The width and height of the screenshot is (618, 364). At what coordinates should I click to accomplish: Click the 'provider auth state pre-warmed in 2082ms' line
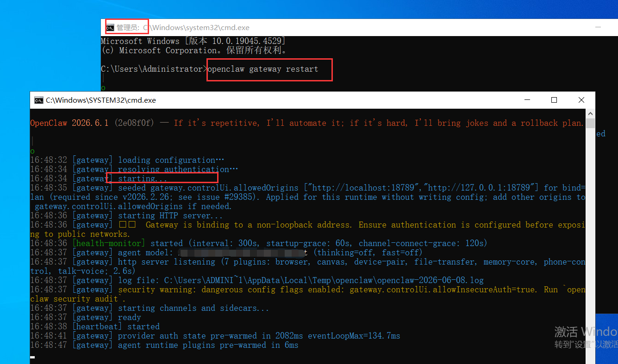[x=215, y=336]
